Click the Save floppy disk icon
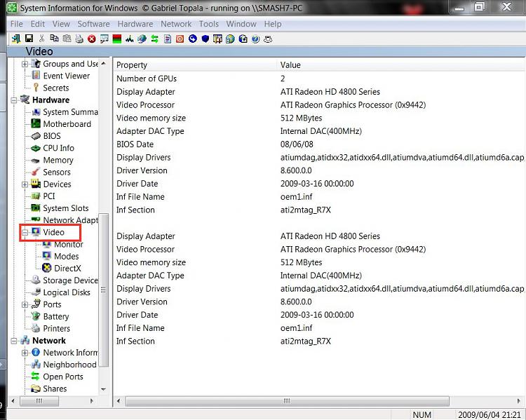526x420 pixels. [29, 39]
